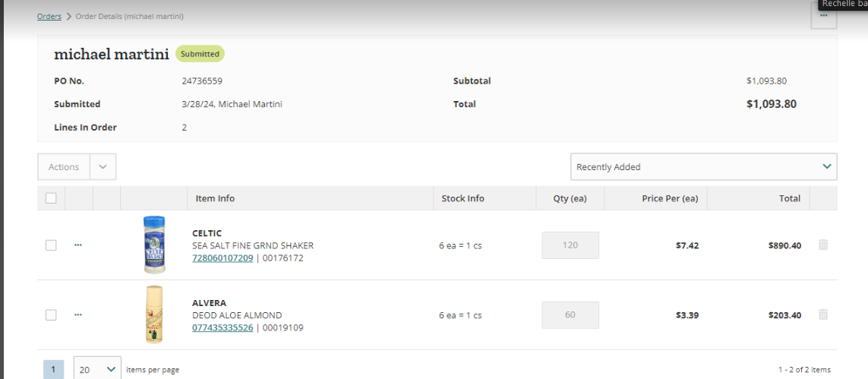Open the ALVERA deodorant product image
This screenshot has width=868, height=379.
(154, 314)
